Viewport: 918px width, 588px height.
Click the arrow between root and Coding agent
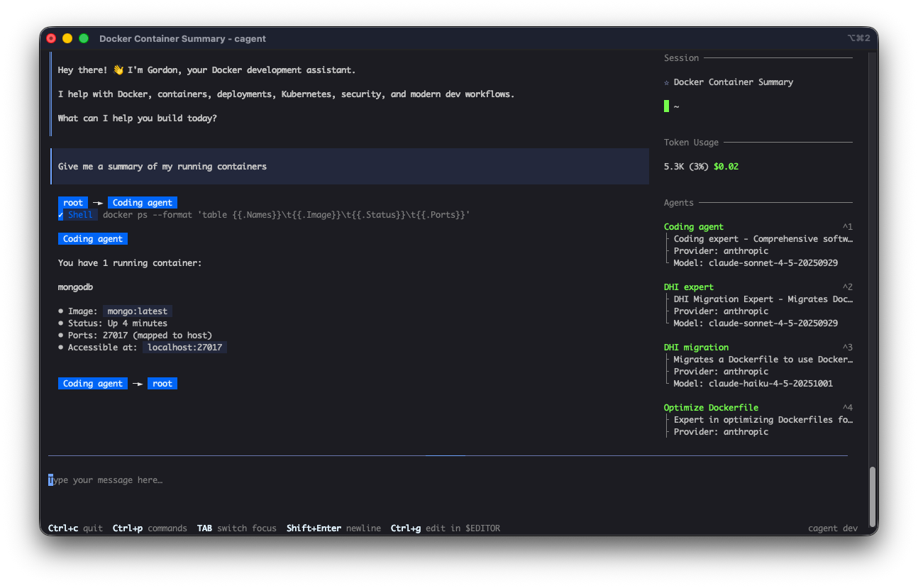(x=98, y=203)
